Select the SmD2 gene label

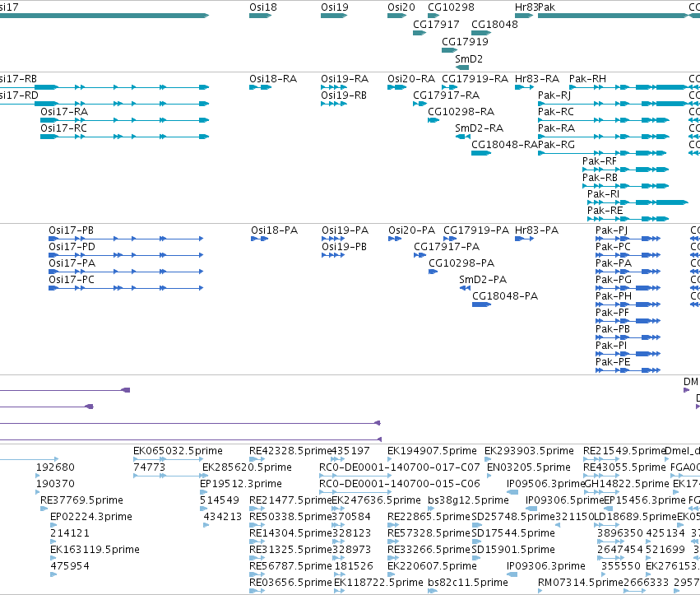[x=469, y=59]
